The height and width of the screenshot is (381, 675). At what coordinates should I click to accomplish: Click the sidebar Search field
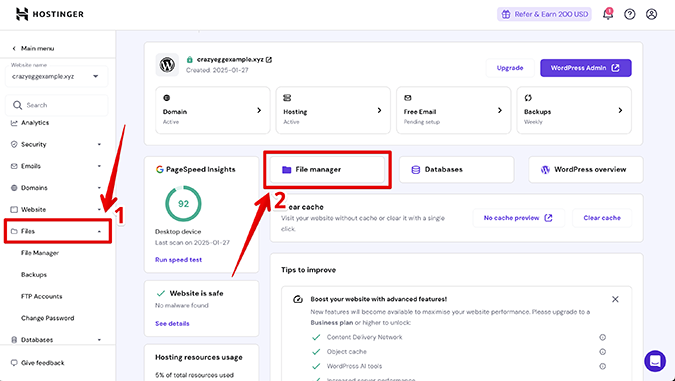pos(56,105)
